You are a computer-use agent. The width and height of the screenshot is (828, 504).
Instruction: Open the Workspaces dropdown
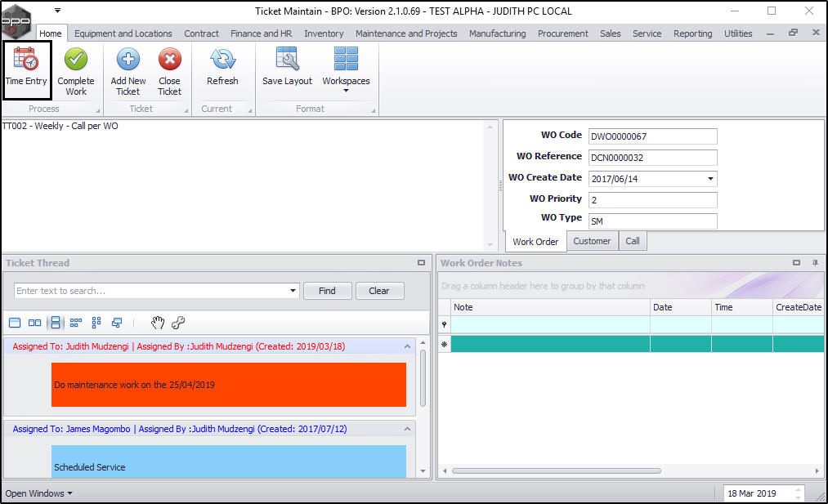click(346, 71)
